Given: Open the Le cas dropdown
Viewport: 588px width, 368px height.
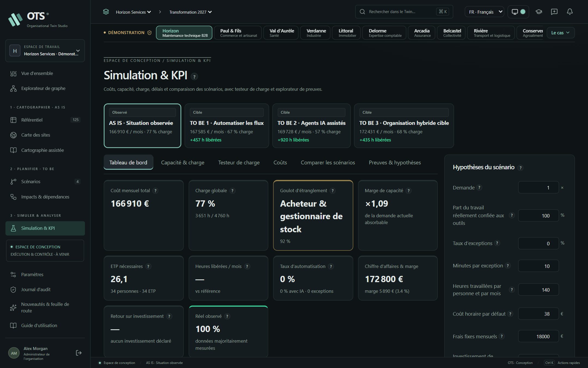Looking at the screenshot, I should click(561, 33).
